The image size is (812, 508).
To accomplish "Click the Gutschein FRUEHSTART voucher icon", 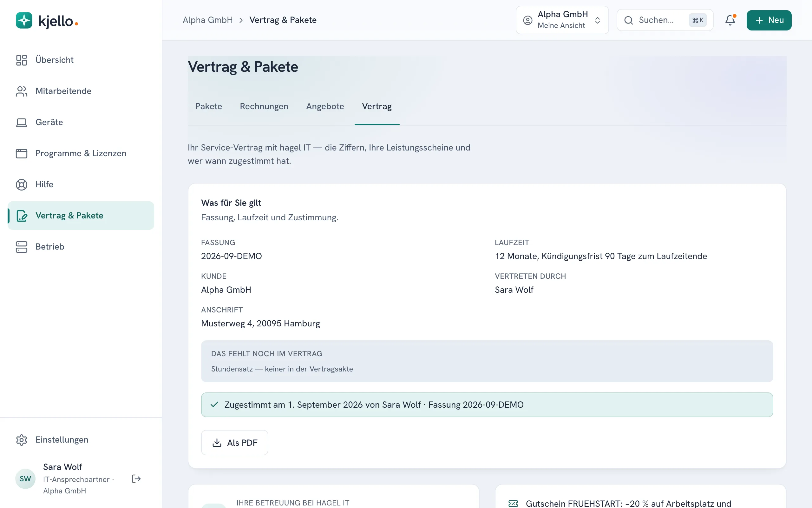I will [x=513, y=503].
